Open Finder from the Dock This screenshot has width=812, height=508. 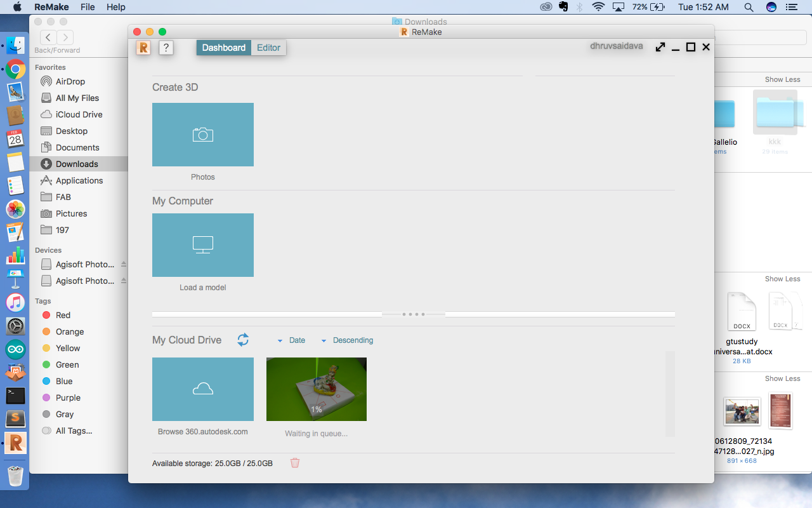[15, 45]
